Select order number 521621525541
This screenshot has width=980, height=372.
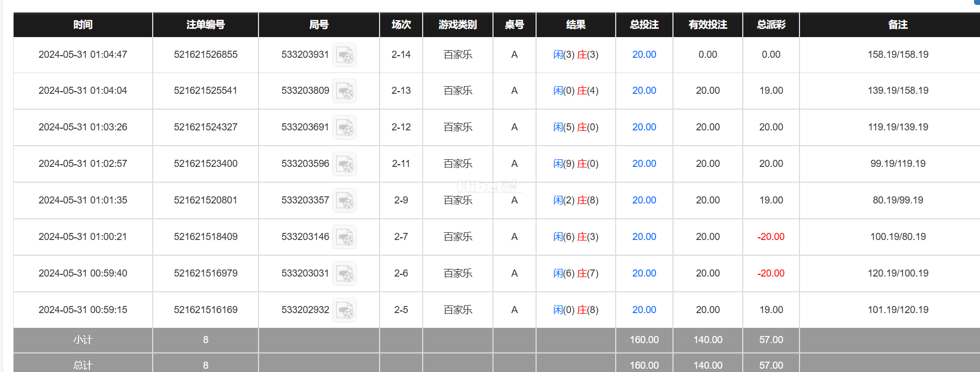[206, 91]
